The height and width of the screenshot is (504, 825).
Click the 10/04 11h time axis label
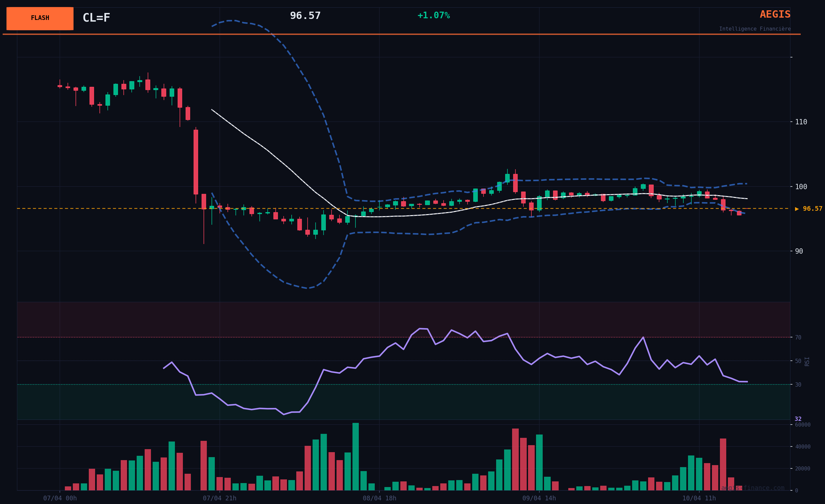coord(699,498)
